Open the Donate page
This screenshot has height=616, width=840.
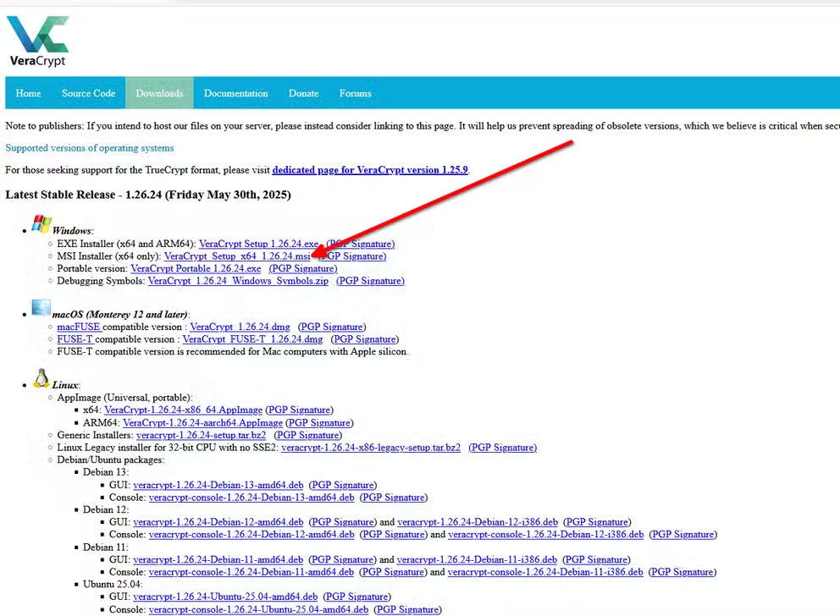303,93
